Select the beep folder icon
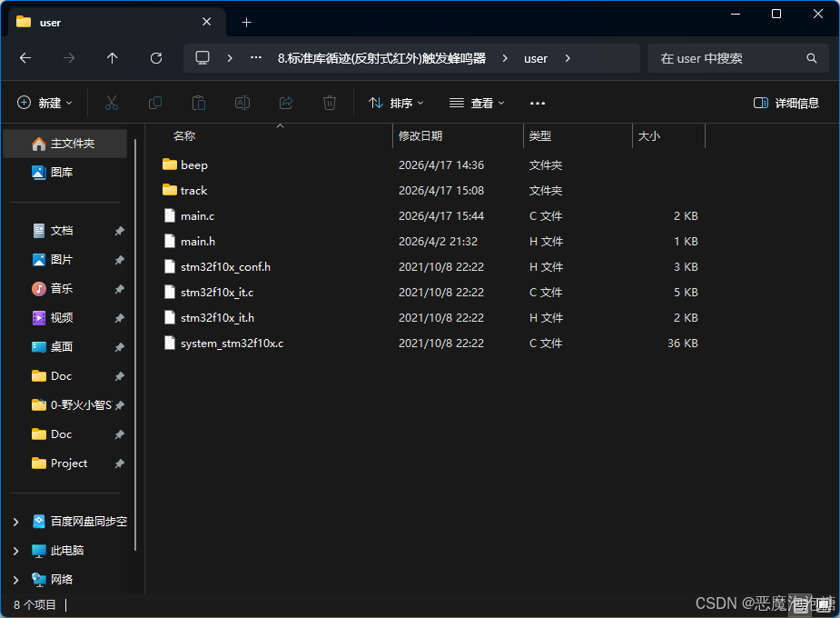 [x=170, y=164]
